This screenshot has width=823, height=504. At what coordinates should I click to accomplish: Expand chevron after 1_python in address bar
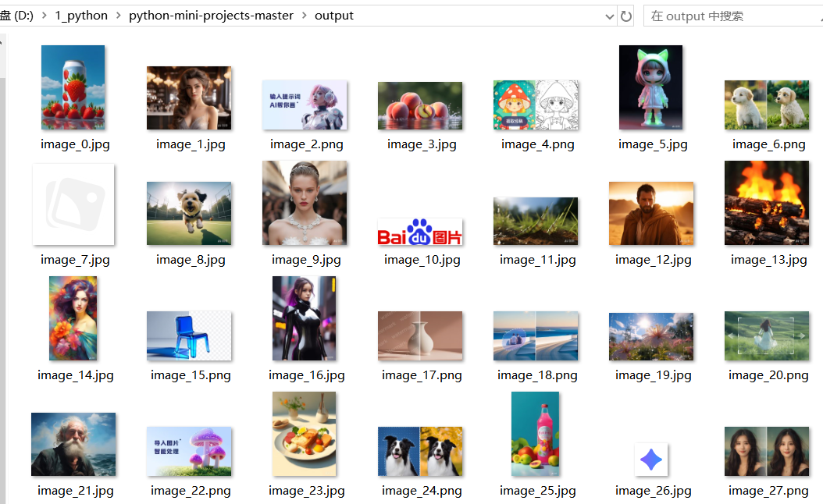(118, 16)
